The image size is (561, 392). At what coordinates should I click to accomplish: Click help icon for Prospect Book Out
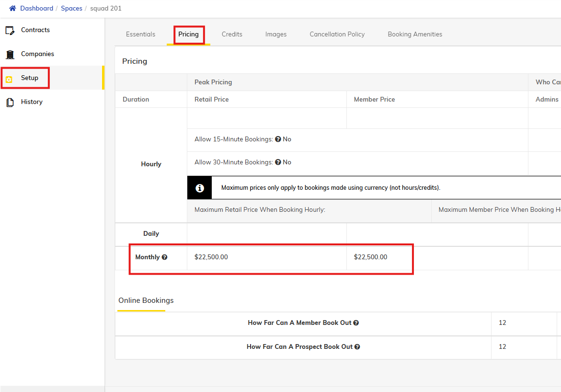(x=357, y=347)
